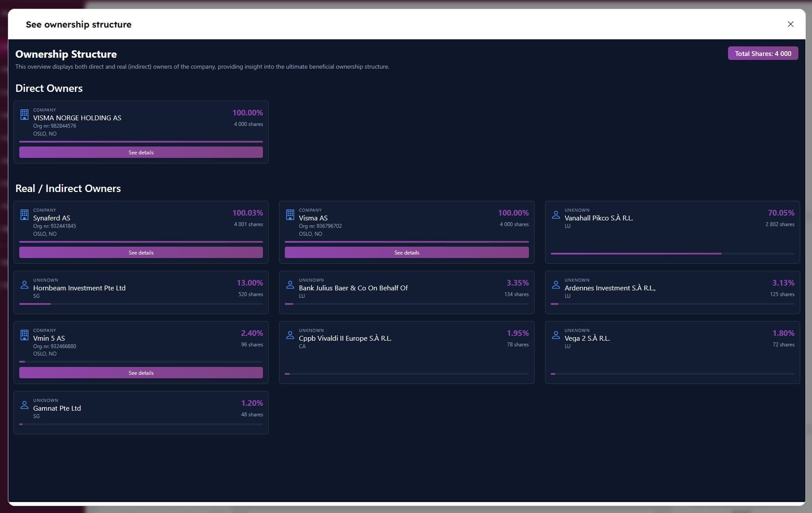Image resolution: width=812 pixels, height=513 pixels.
Task: Click the Vanahall Pikco person icon
Action: click(556, 215)
